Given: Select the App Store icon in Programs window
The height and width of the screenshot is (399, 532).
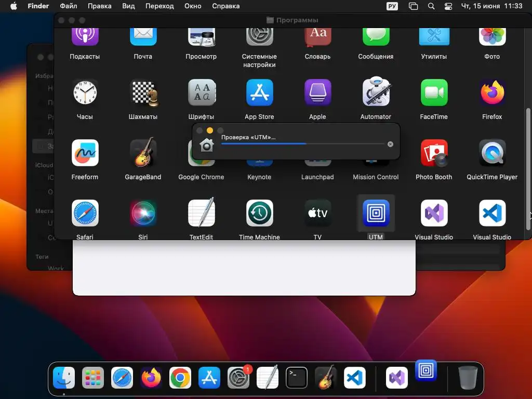Looking at the screenshot, I should (260, 92).
